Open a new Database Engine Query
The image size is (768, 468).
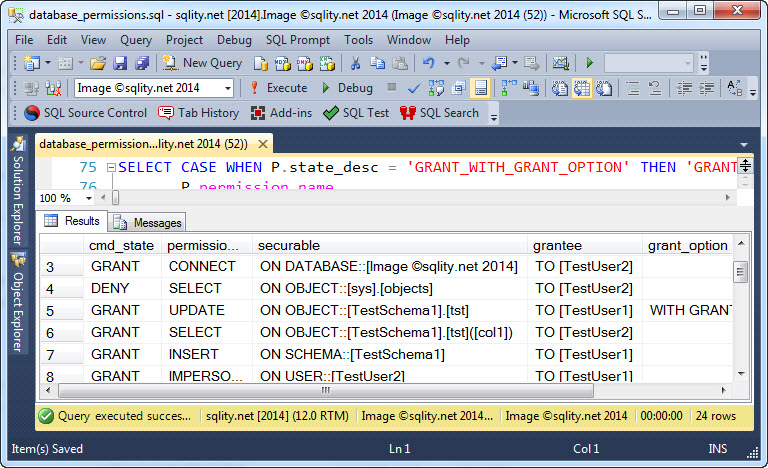point(261,63)
